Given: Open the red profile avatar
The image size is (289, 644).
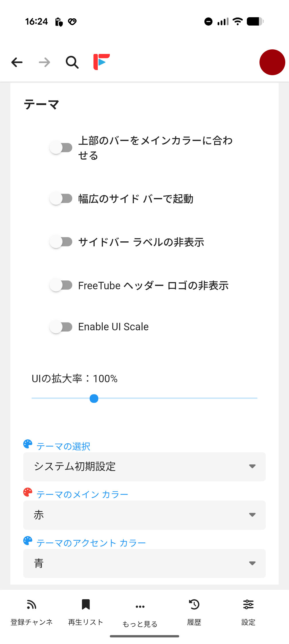Looking at the screenshot, I should coord(272,62).
